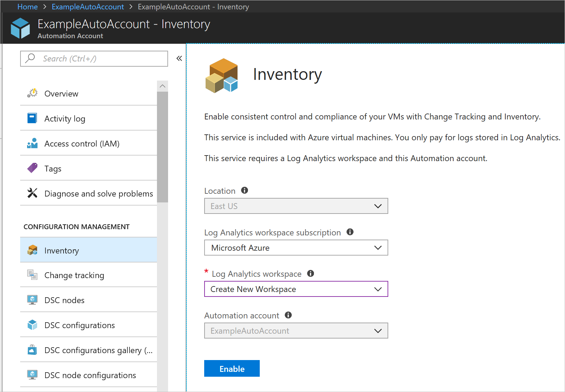565x392 pixels.
Task: Click the DSC configurations gallery bag icon
Action: click(32, 350)
